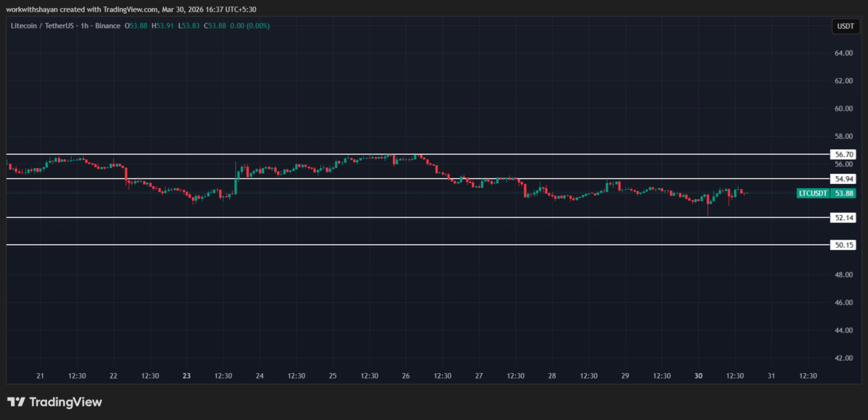
Task: Select the 56.70 resistance price label
Action: (x=843, y=154)
